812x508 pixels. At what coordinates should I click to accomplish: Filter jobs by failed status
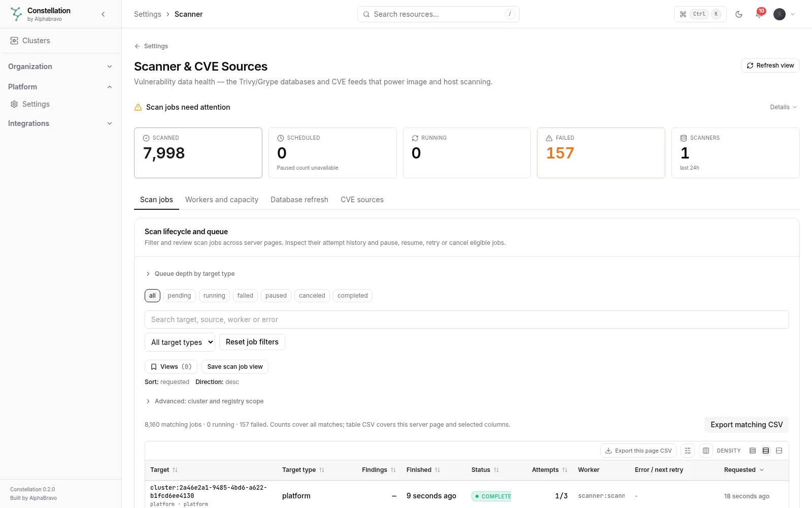tap(245, 296)
